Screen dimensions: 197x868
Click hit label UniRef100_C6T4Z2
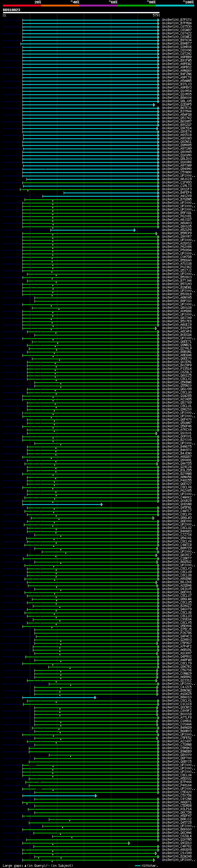click(x=177, y=33)
